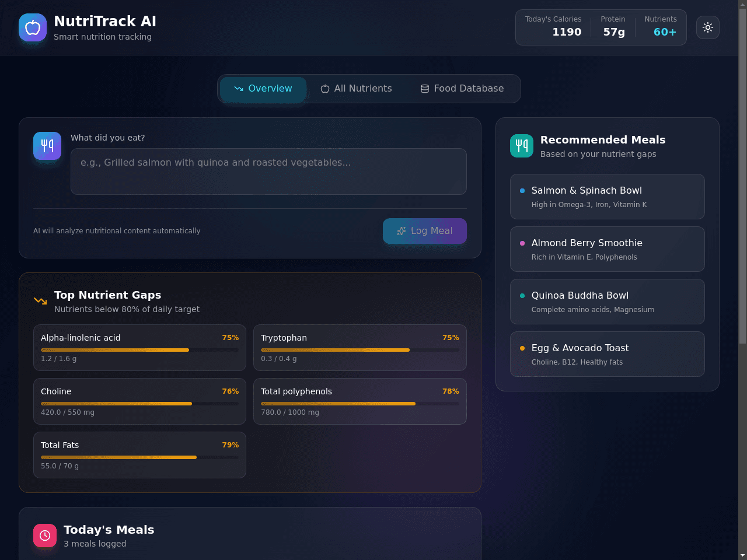Open the Food Database tab

(x=462, y=89)
